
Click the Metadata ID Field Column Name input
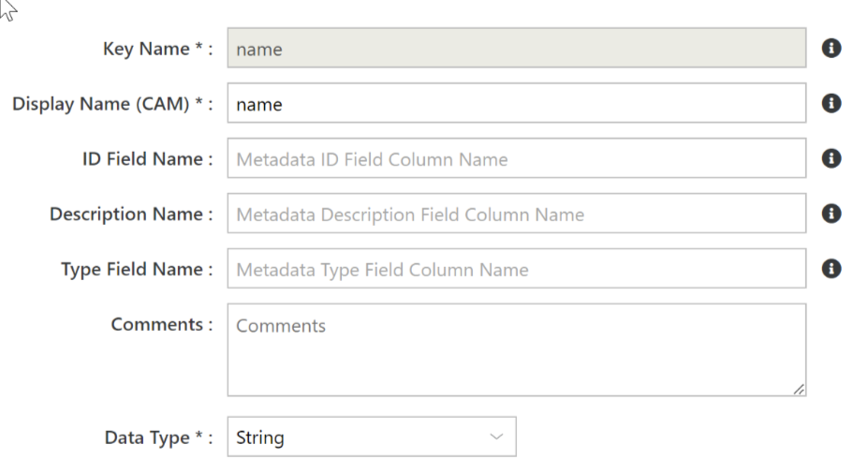517,158
